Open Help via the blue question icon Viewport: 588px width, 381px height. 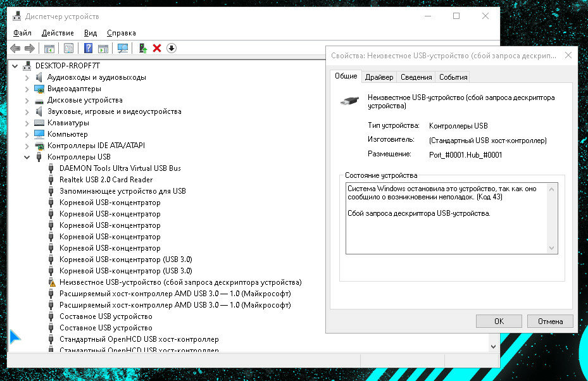point(88,48)
